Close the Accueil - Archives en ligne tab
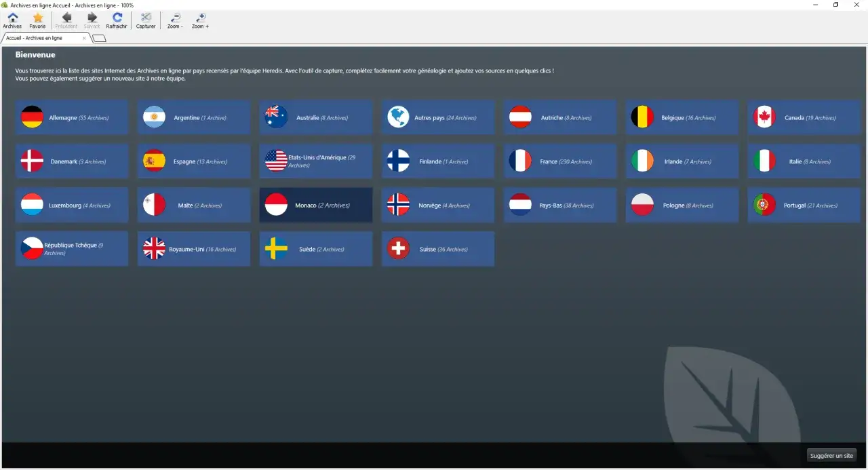 [84, 39]
